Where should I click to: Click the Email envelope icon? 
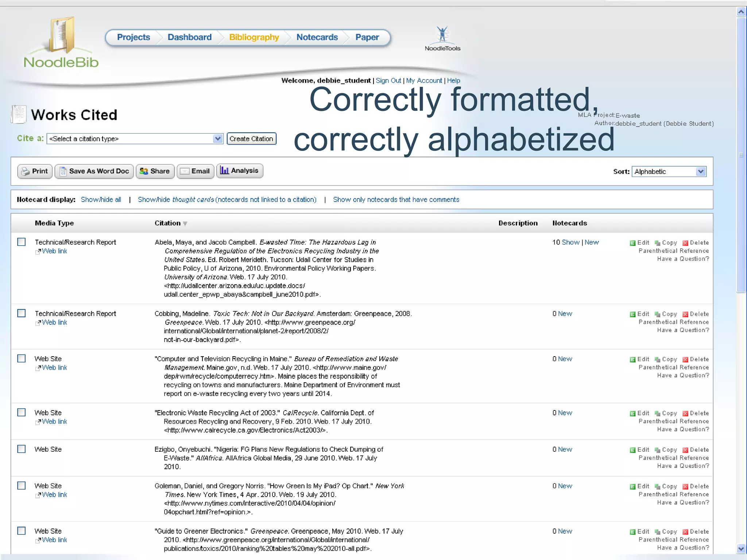click(x=185, y=171)
